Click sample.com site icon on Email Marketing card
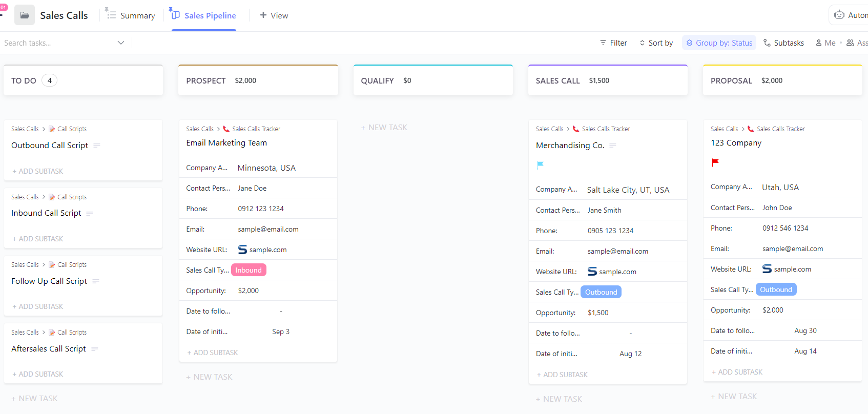Screen dimensions: 868x414 (x=243, y=250)
